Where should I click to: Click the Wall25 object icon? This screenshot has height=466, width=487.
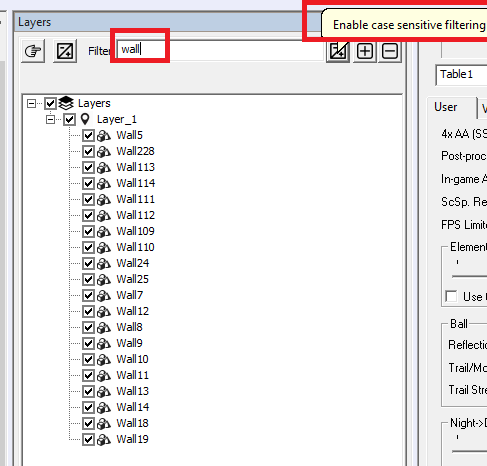pos(104,280)
